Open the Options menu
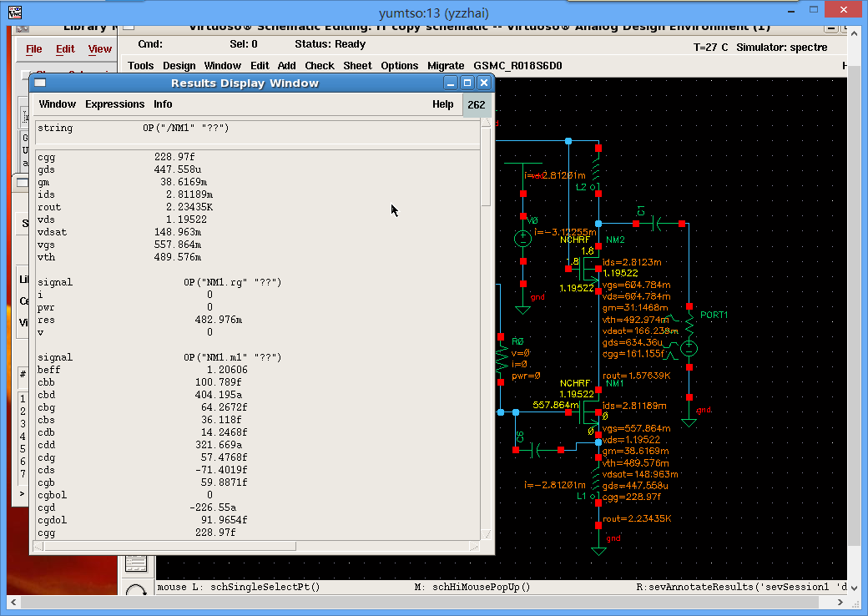 [399, 66]
